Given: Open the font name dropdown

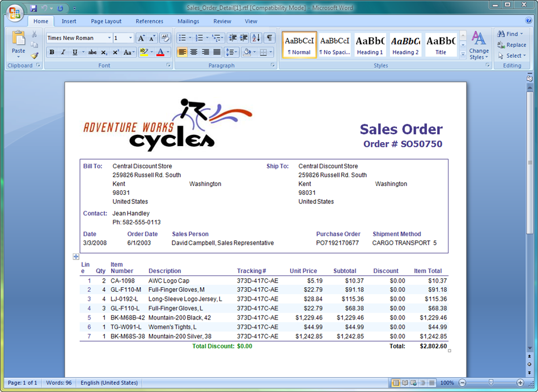Looking at the screenshot, I should click(x=109, y=38).
